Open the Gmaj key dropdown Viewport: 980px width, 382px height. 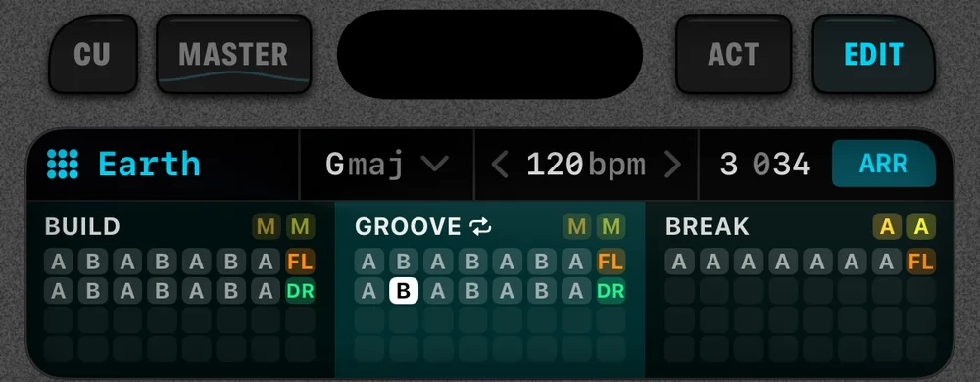point(387,165)
